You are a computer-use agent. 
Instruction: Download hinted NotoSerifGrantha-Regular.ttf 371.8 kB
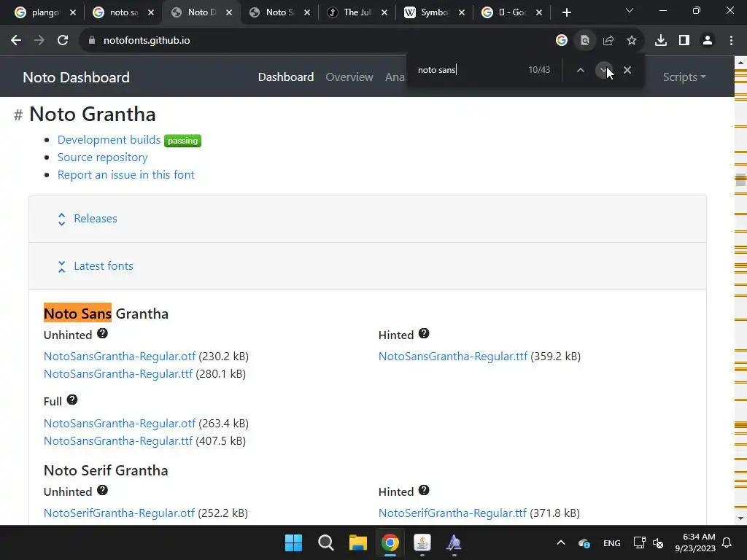452,513
